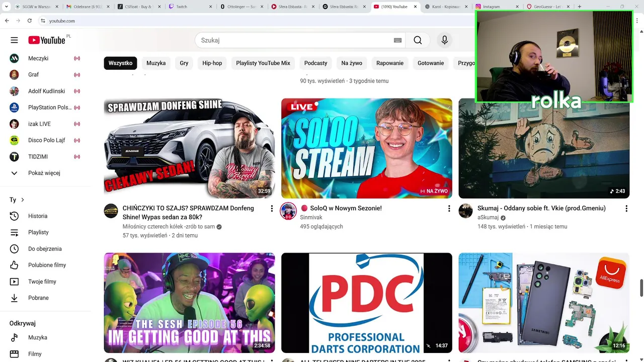Open Skumaj - Oddany sobie title link
644x362 pixels.
[x=541, y=208]
